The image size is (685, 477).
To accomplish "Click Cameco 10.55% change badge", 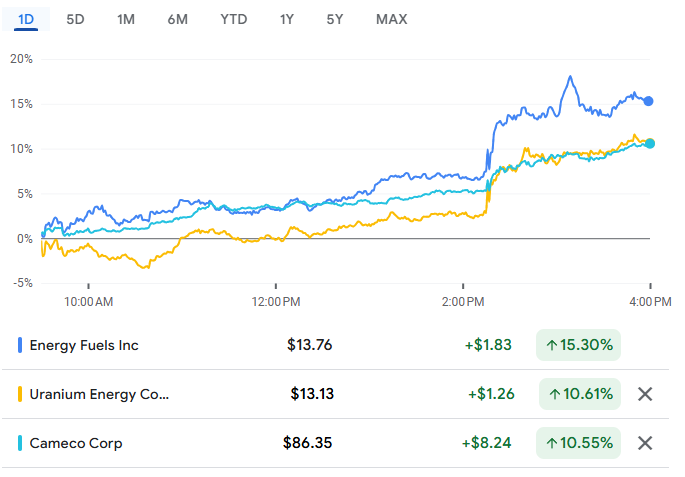I will click(579, 443).
